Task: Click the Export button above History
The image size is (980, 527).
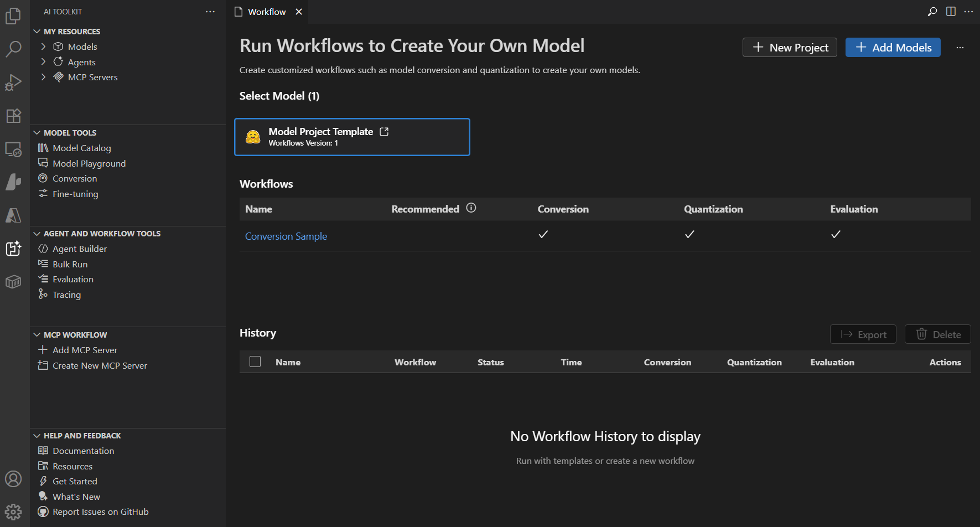Action: 863,334
